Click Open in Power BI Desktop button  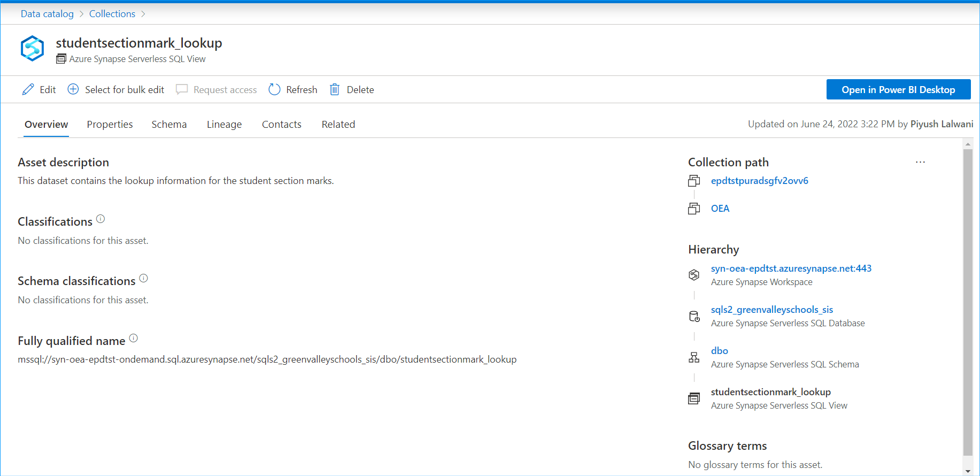click(x=898, y=89)
